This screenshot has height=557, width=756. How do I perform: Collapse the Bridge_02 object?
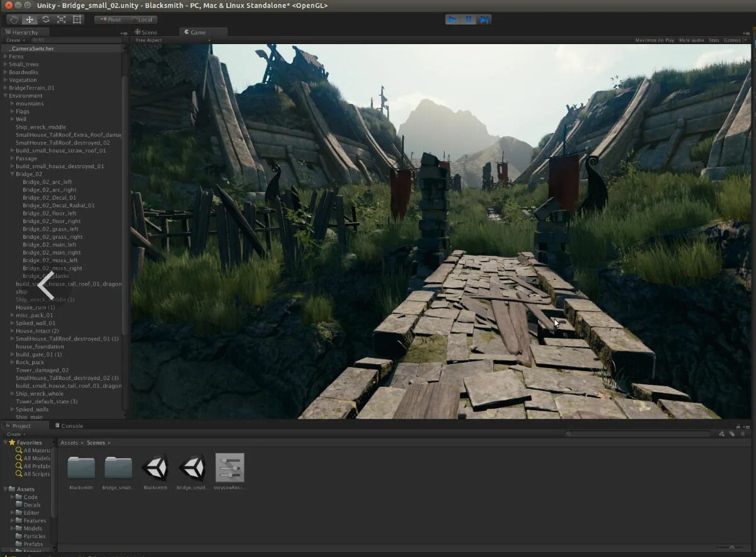(x=13, y=174)
